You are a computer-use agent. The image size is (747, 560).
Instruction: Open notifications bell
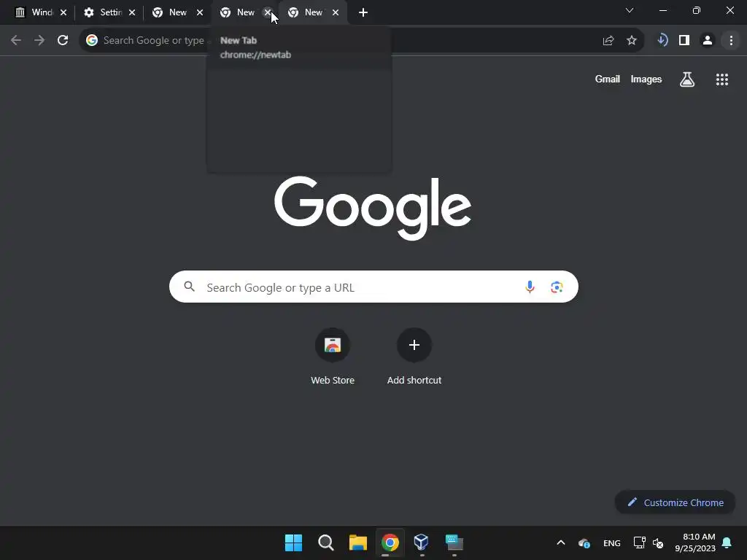[727, 542]
